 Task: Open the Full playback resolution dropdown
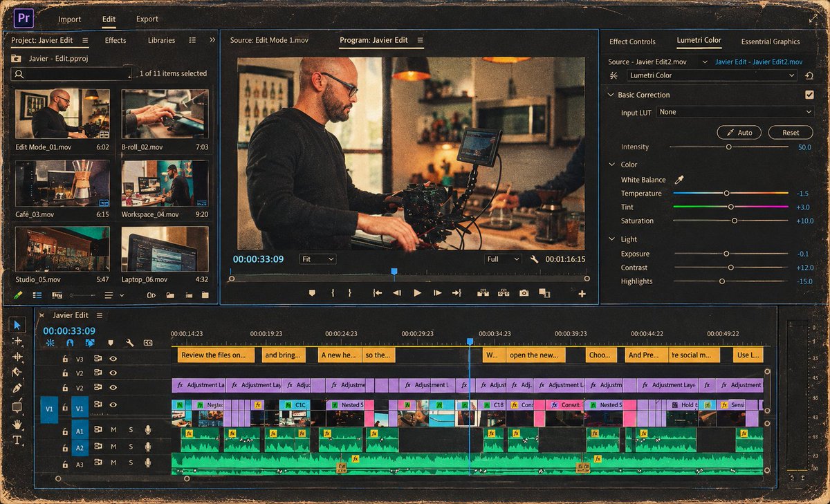tap(503, 259)
